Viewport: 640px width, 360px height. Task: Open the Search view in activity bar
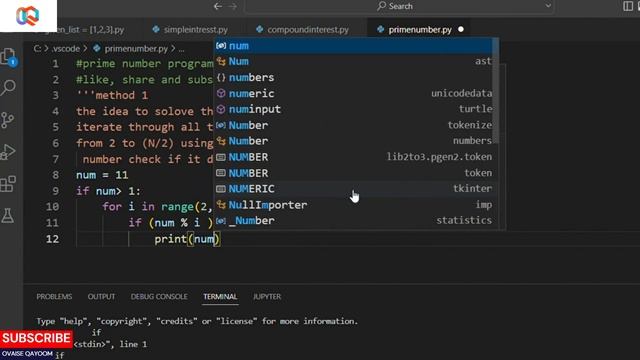point(8,87)
